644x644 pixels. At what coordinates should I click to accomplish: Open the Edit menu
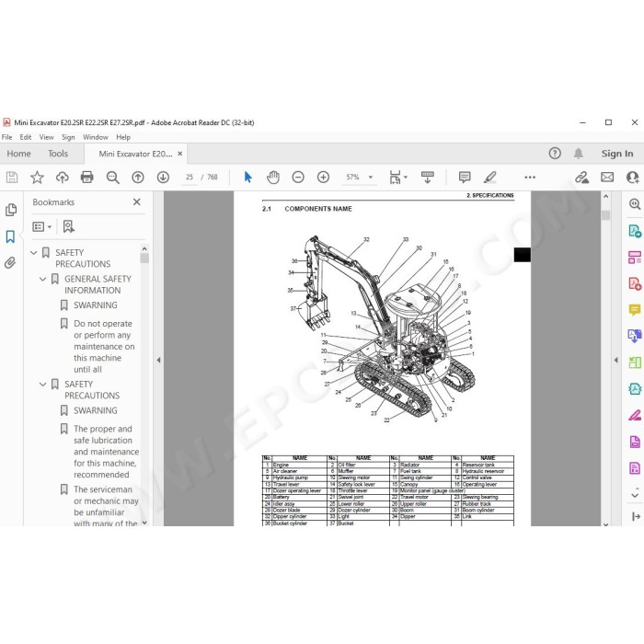[x=26, y=137]
